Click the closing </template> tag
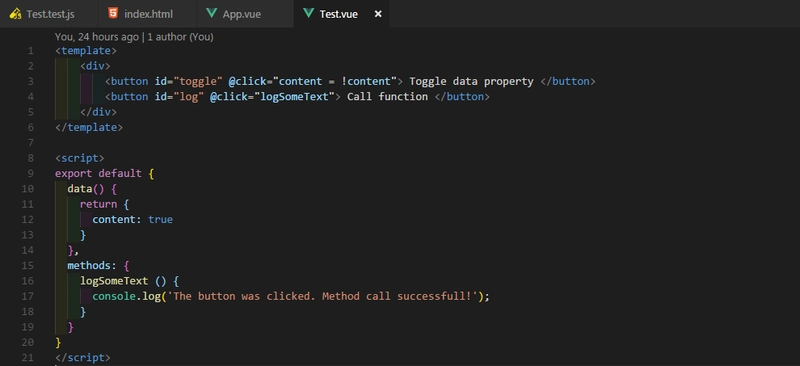This screenshot has width=800, height=366. (89, 127)
